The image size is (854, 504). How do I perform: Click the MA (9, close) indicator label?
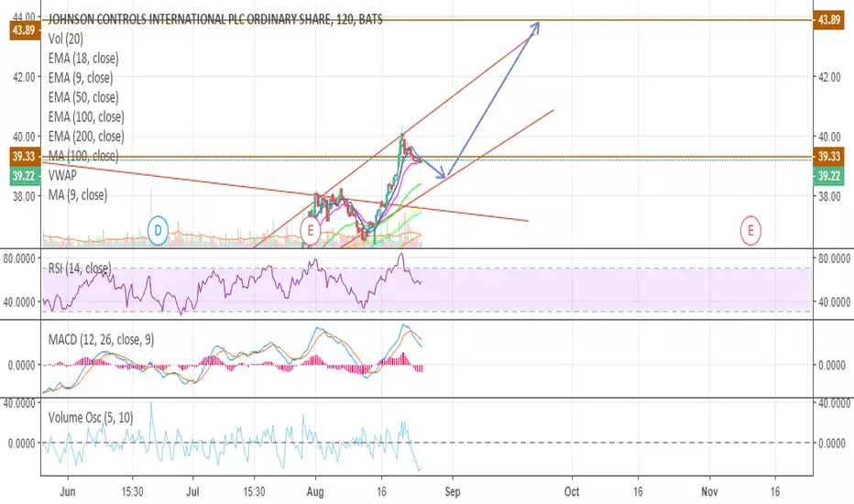(78, 195)
